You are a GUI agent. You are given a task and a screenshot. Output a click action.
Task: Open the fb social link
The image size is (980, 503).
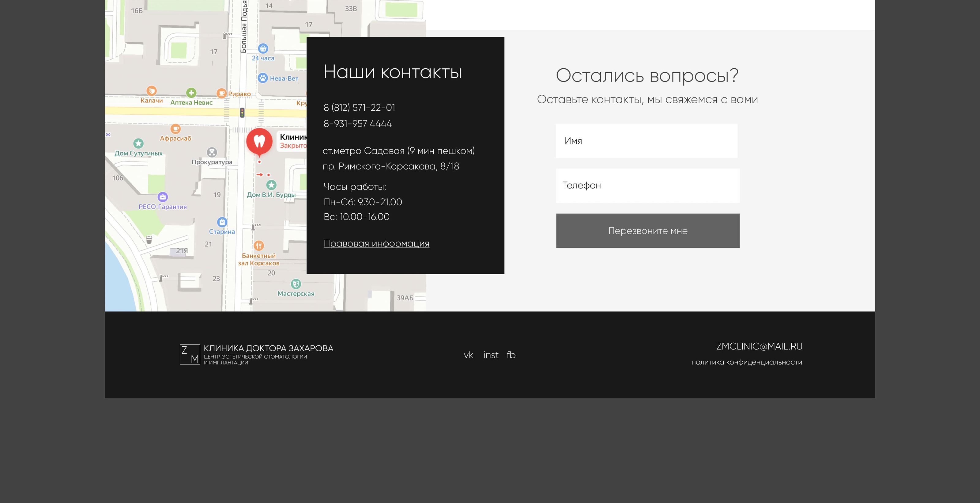[x=511, y=355]
